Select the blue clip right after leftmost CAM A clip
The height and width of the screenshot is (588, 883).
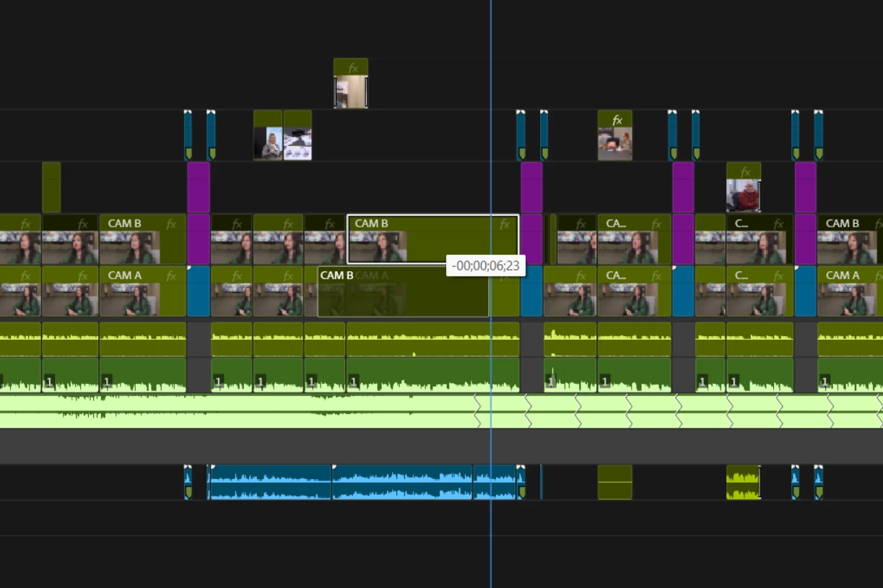pyautogui.click(x=199, y=291)
